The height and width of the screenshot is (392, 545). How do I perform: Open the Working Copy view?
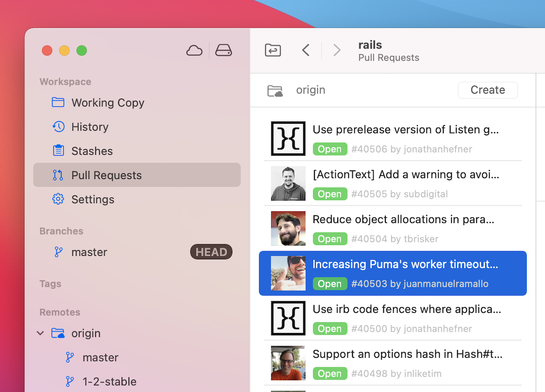[x=108, y=103]
